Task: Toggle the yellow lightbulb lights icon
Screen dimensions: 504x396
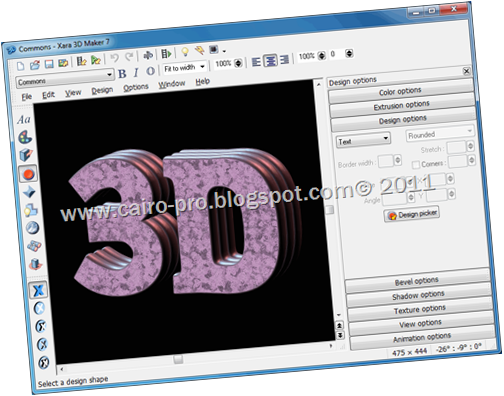Action: (185, 52)
